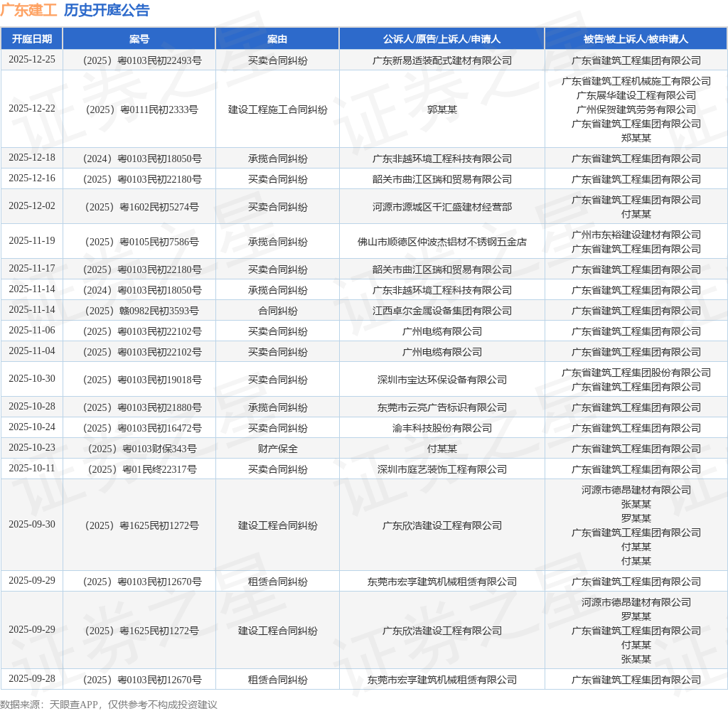Open case (2025)粤0111民初2333号
728x711 pixels.
tap(142, 109)
